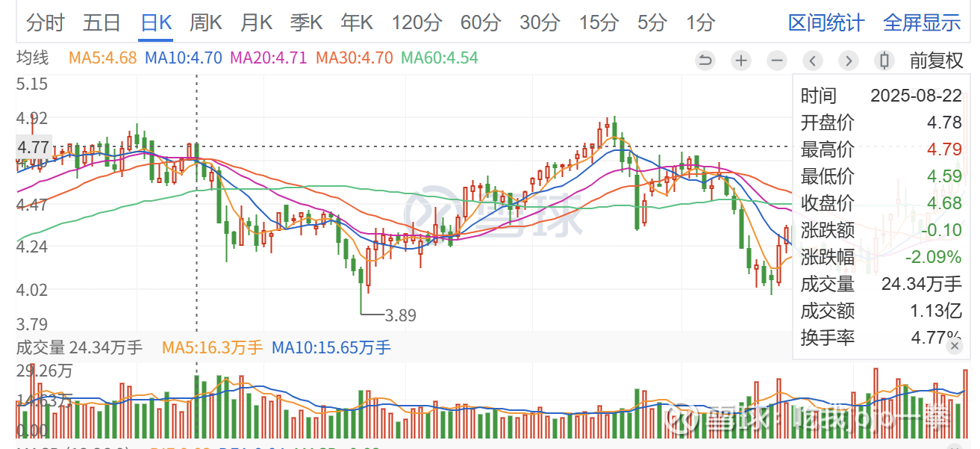Show the 年K yearly chart
Image resolution: width=980 pixels, height=449 pixels.
(x=356, y=23)
